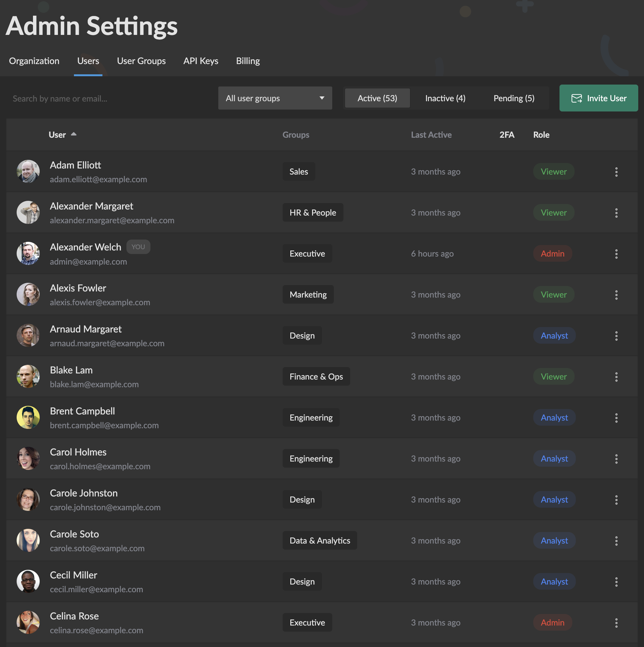Sort by the 2FA column header
This screenshot has width=644, height=647.
coord(507,135)
